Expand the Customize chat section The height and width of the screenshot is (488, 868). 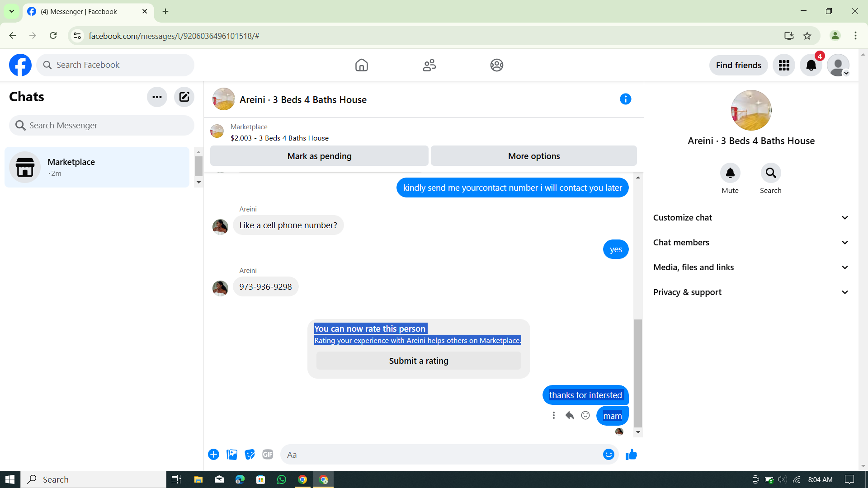pos(751,218)
